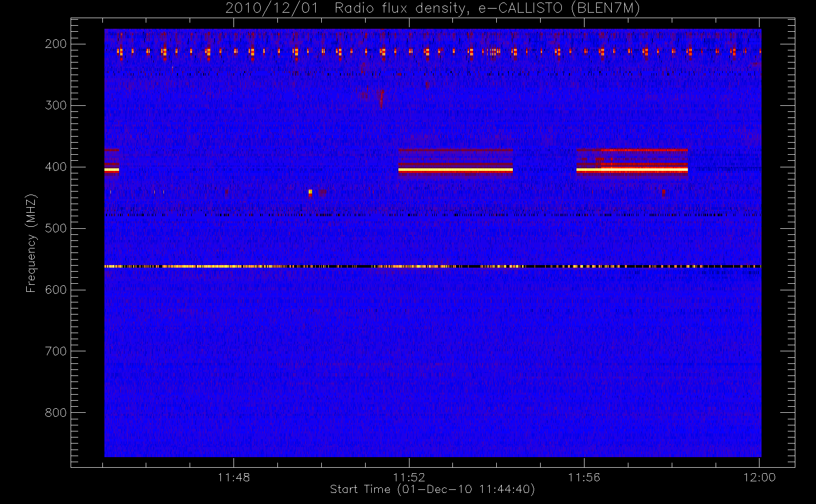Click the 'Start Time (01-Dec-10 11:44:40)' axis label

point(432,489)
